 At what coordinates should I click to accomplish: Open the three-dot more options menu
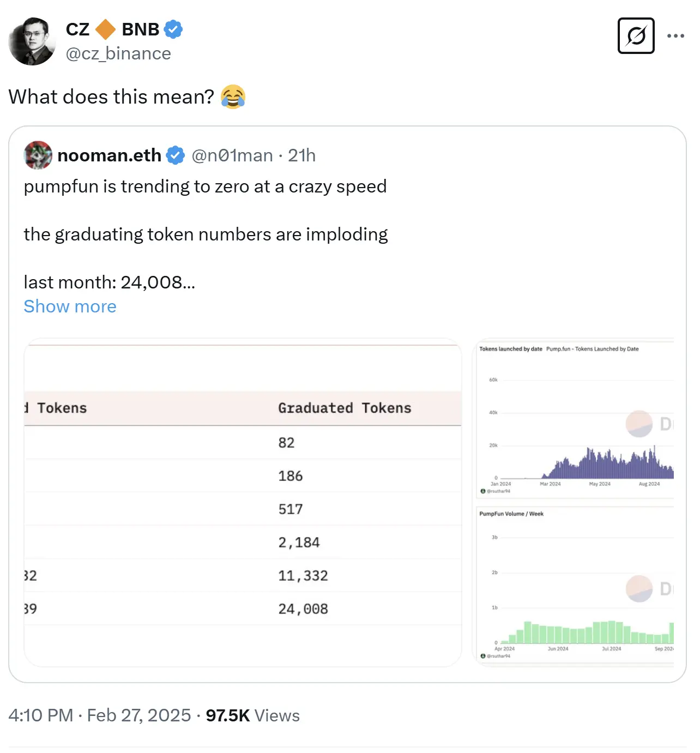tap(675, 36)
